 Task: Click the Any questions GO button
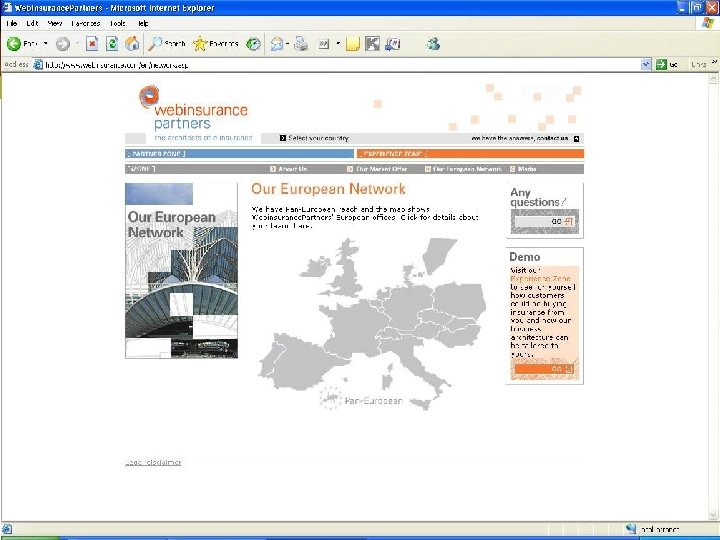tap(544, 221)
